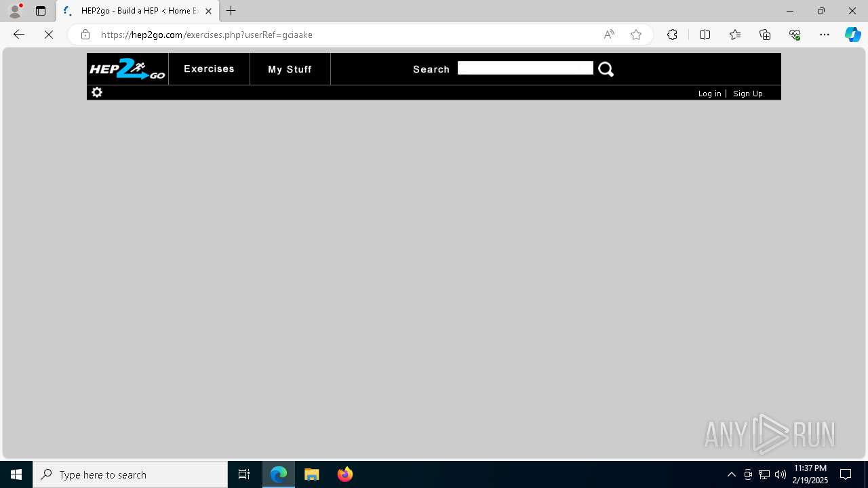Add this page to favorites
Viewport: 868px width, 488px height.
[x=636, y=35]
